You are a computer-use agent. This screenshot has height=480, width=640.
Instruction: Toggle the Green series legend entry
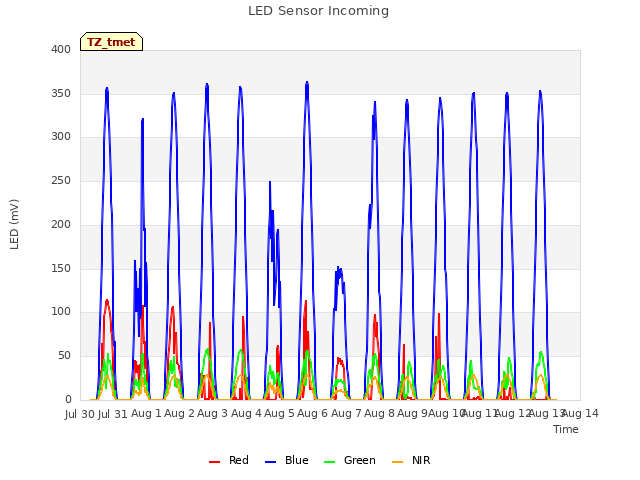[349, 460]
